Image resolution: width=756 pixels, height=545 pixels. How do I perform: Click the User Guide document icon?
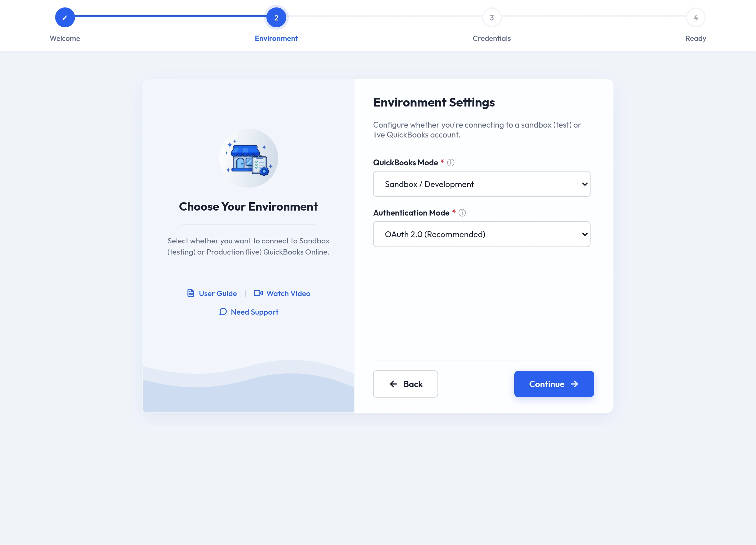(x=191, y=293)
